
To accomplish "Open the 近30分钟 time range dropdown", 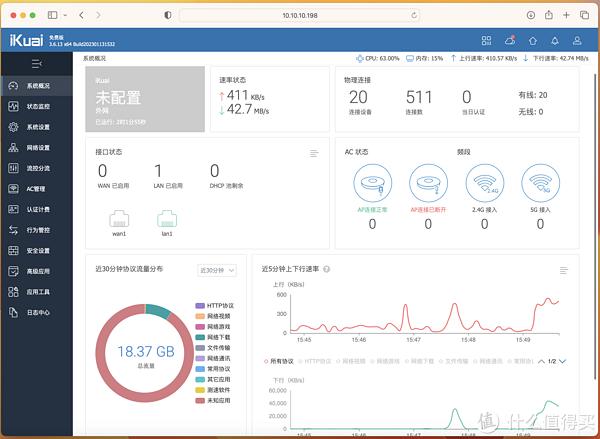I will pyautogui.click(x=217, y=270).
